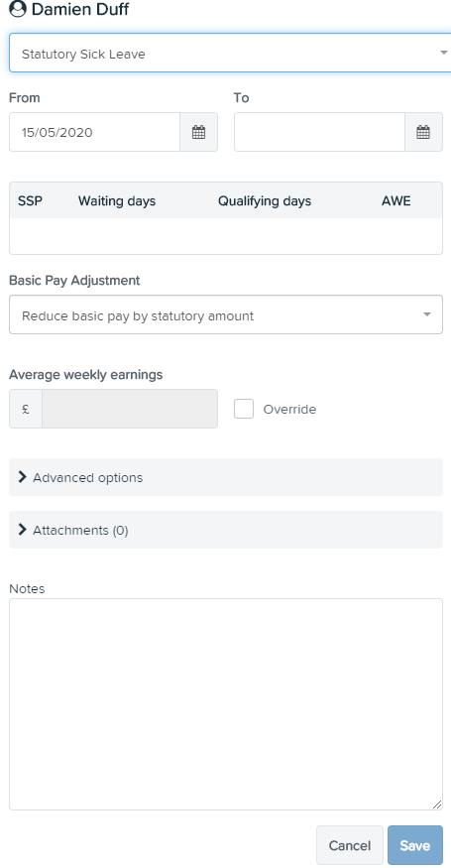The image size is (451, 868).
Task: Click the Qualifying days column header
Action: coord(265,201)
